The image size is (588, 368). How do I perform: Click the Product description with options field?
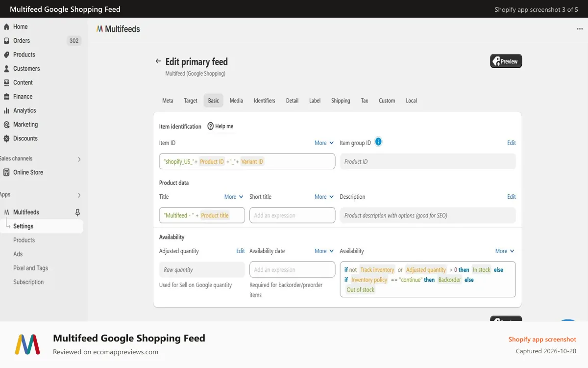pyautogui.click(x=428, y=215)
